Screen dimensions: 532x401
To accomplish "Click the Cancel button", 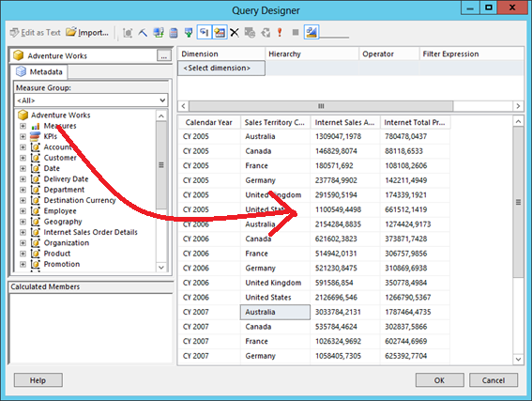I will pos(494,380).
